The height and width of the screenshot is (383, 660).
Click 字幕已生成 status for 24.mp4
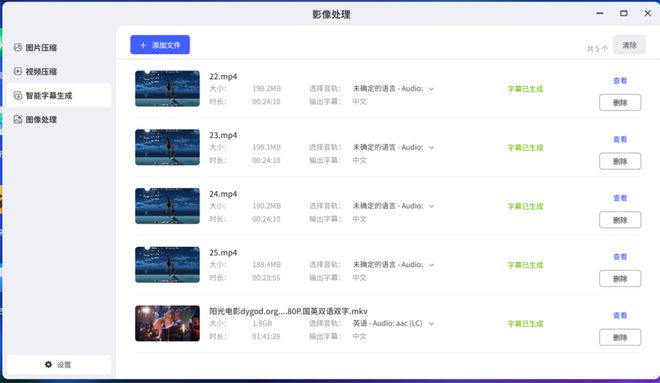click(525, 206)
